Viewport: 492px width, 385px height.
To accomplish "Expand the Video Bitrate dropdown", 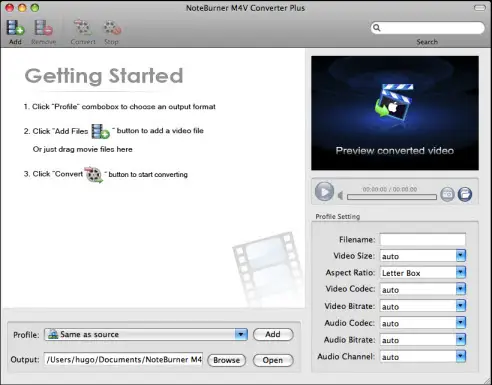I will [x=461, y=306].
